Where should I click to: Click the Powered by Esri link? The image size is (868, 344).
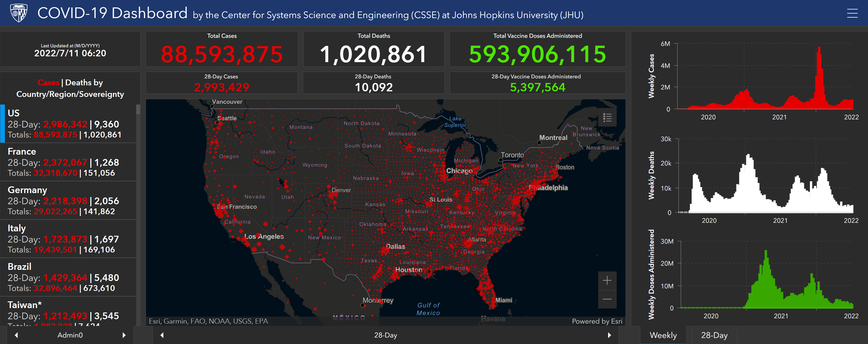coord(597,321)
